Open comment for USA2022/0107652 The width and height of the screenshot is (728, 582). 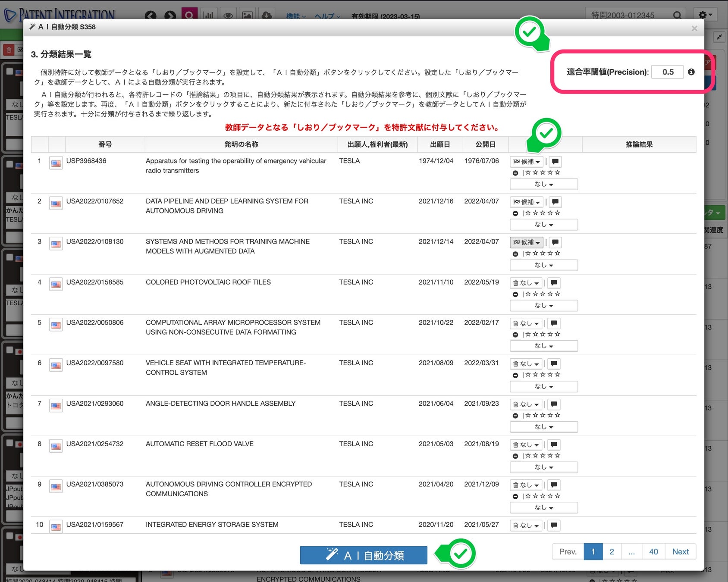[555, 202]
